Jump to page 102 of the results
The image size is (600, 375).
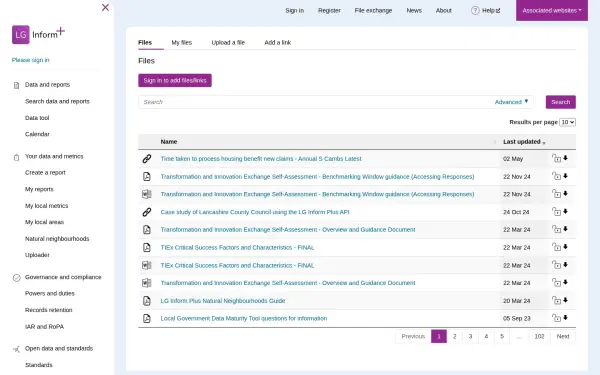click(539, 336)
